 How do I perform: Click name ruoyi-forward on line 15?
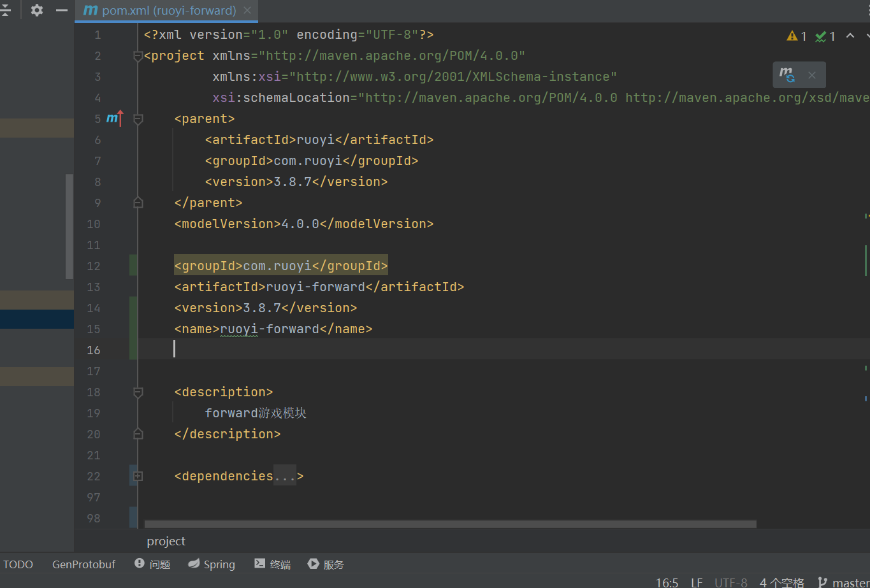(273, 329)
